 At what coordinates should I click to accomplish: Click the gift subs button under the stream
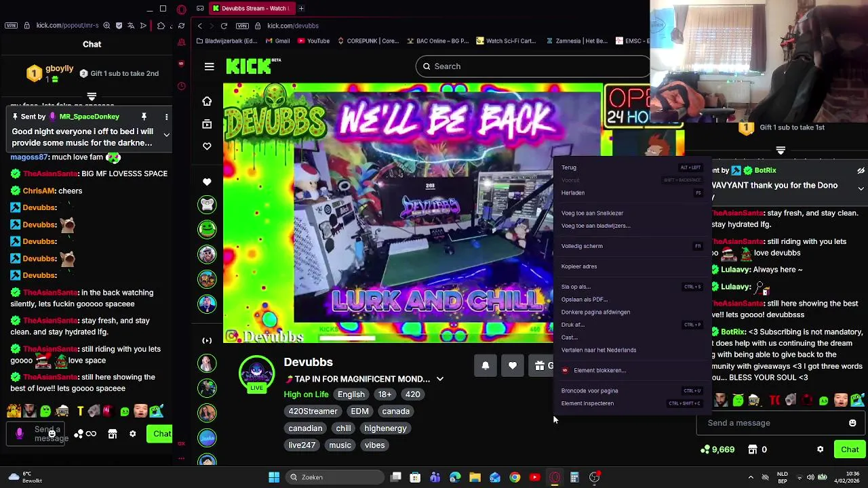tap(542, 365)
